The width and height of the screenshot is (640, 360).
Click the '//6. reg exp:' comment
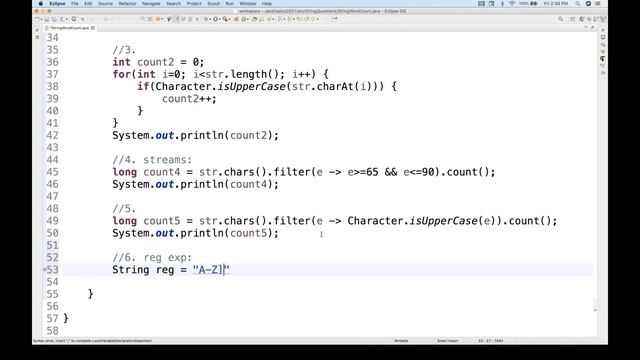tap(152, 258)
